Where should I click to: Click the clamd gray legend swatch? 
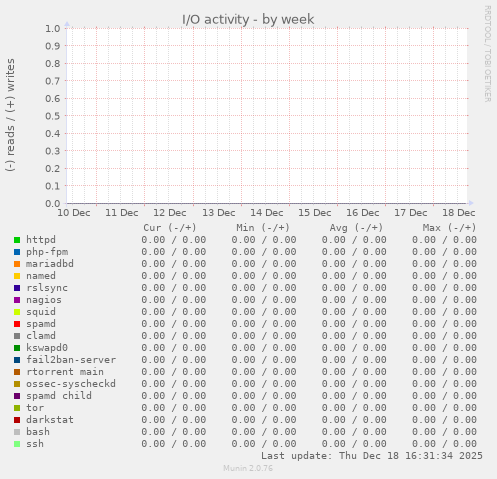tap(17, 336)
